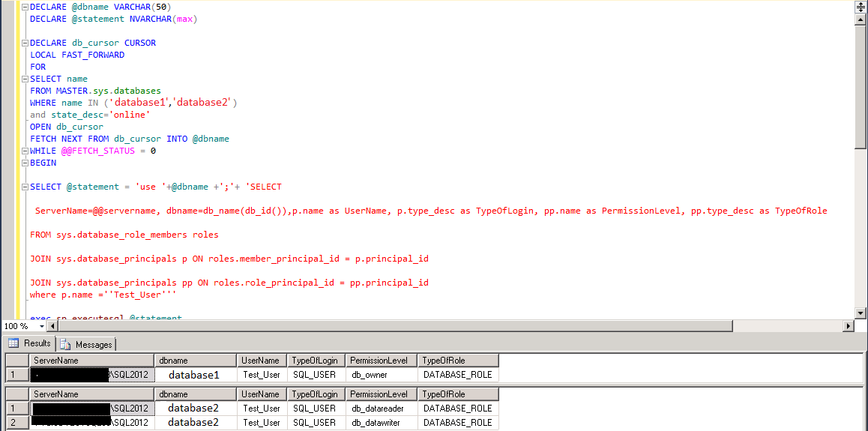The height and width of the screenshot is (431, 868).
Task: Select PermissionLevel header above db_owner cell
Action: 382,361
